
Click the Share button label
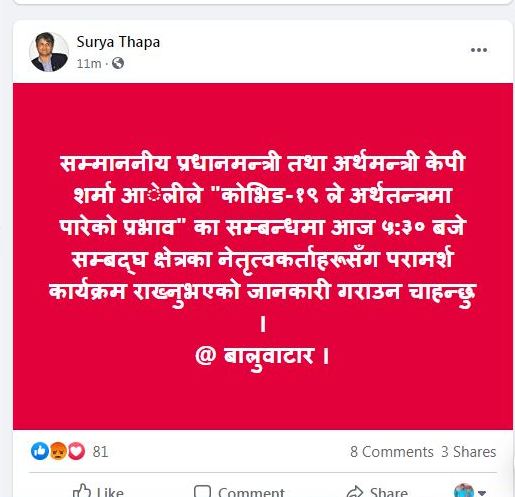pos(389,492)
